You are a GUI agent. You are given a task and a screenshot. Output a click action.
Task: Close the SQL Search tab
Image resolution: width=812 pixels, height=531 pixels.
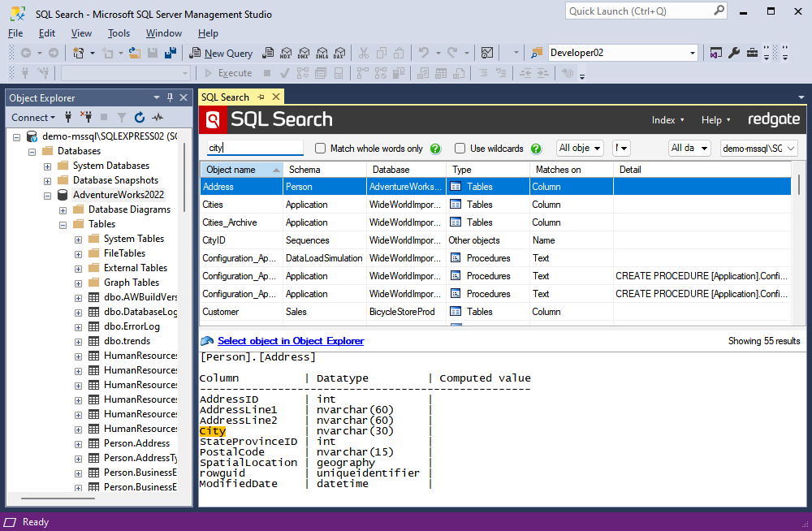(276, 97)
